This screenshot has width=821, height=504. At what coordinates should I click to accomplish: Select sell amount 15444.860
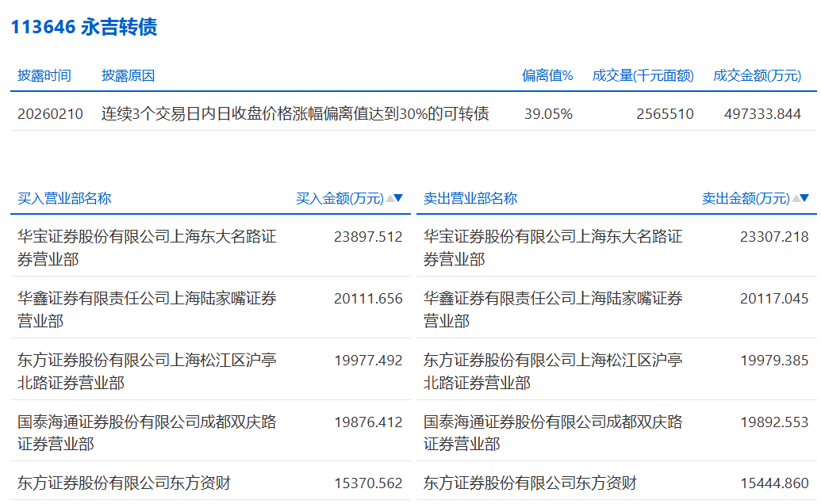774,483
